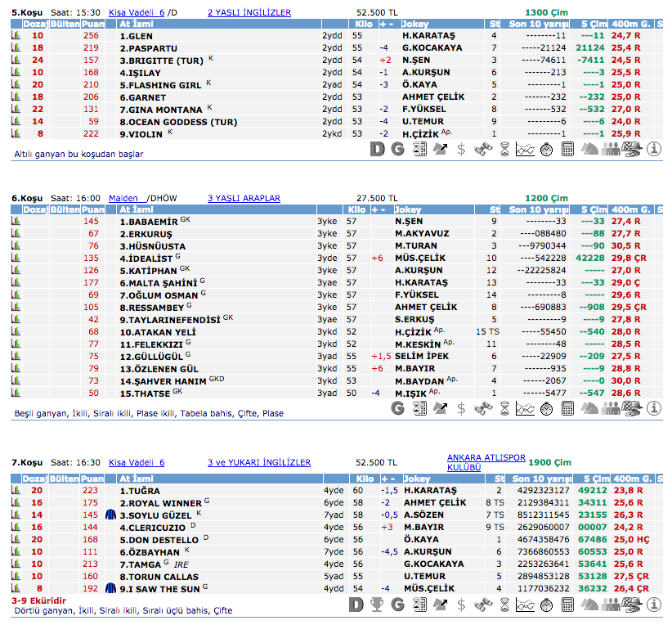
Task: Click the hourglass icon in race 7 toolbar
Action: pos(504,605)
